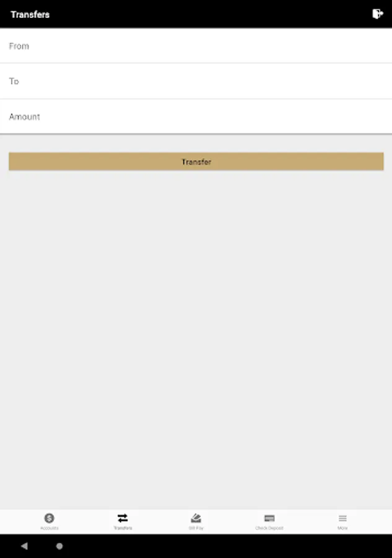The height and width of the screenshot is (558, 392).
Task: Select the Transfers tab label at bottom
Action: point(123,528)
